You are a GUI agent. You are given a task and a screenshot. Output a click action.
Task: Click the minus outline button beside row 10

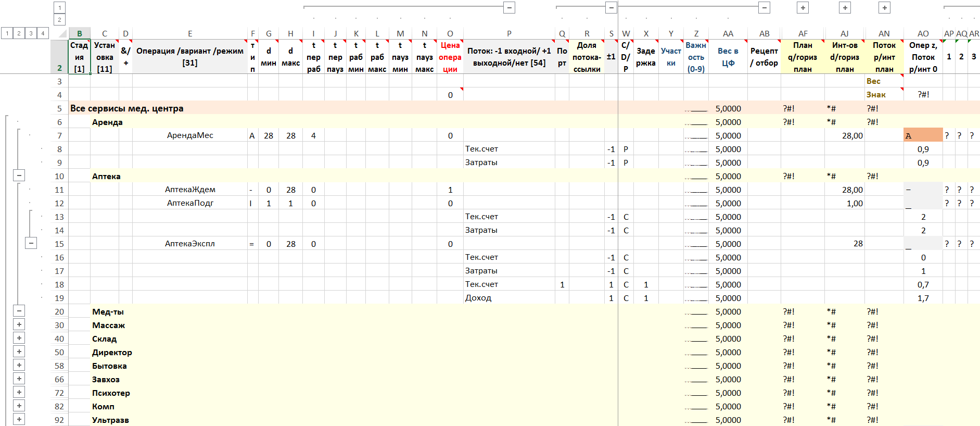click(19, 176)
